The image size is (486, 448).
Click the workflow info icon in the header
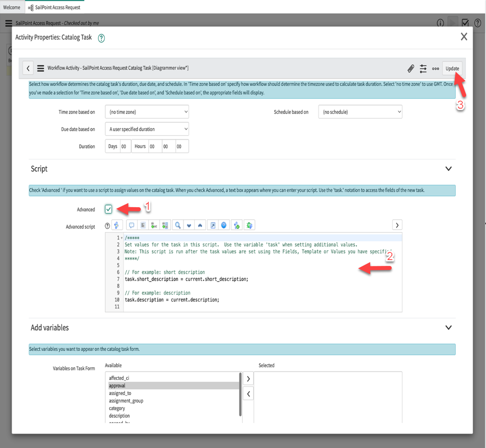(x=440, y=23)
